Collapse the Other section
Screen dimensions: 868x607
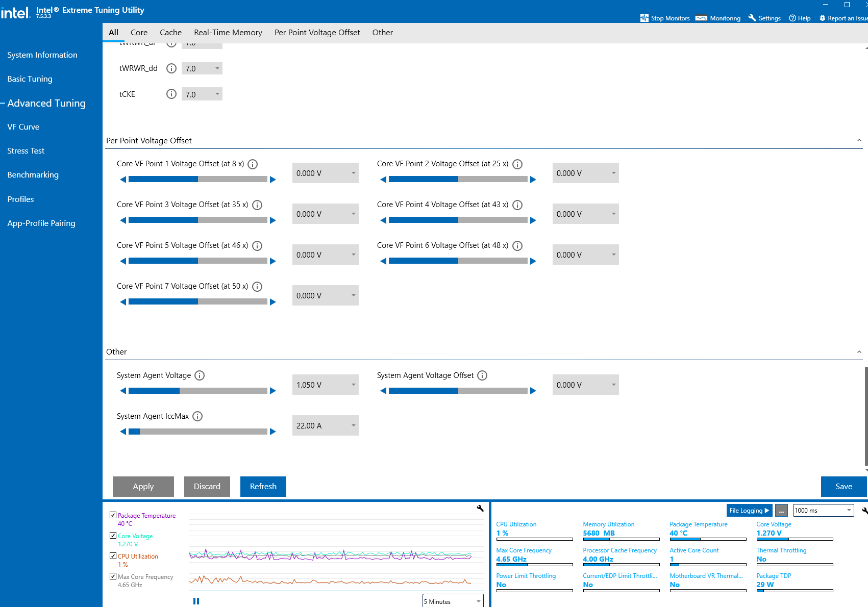pos(859,352)
